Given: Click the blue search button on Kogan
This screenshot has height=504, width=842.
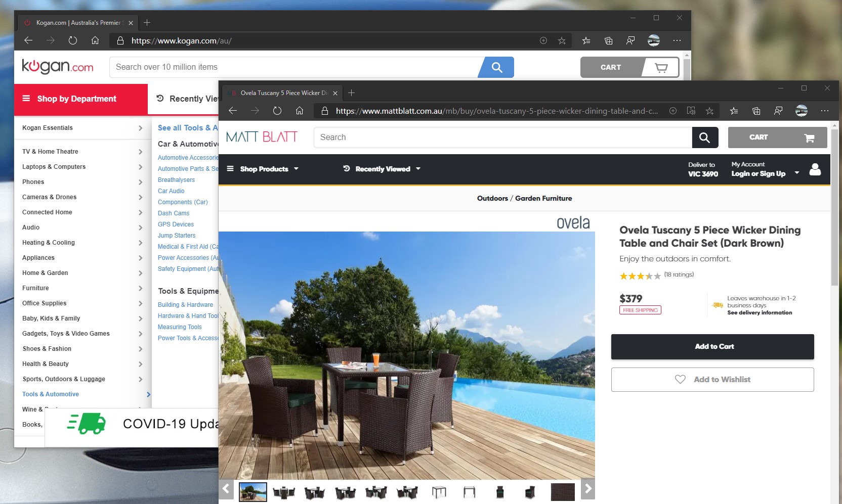Looking at the screenshot, I should 496,67.
